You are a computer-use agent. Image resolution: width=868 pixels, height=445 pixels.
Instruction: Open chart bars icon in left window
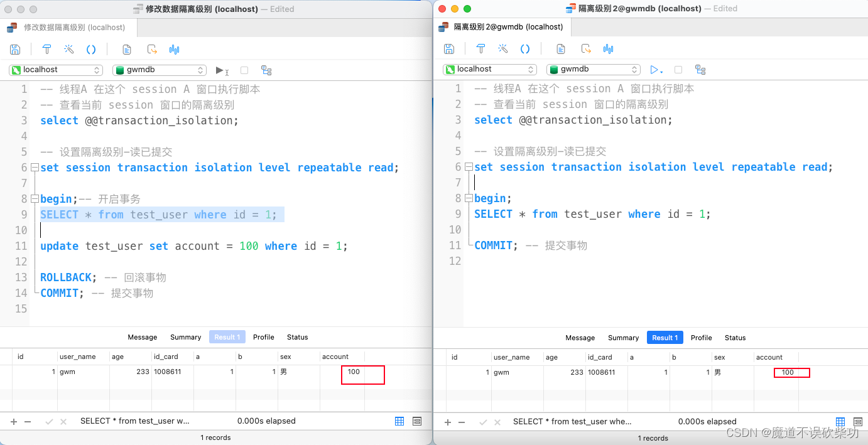(x=175, y=50)
